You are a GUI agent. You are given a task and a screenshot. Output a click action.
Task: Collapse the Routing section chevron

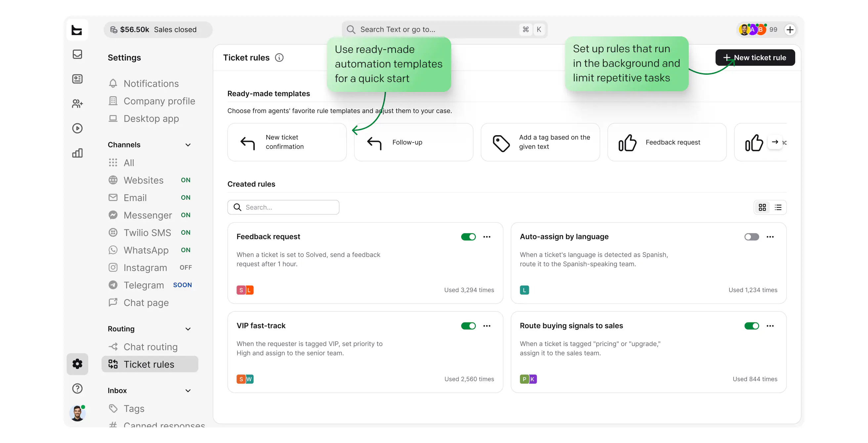coord(188,329)
